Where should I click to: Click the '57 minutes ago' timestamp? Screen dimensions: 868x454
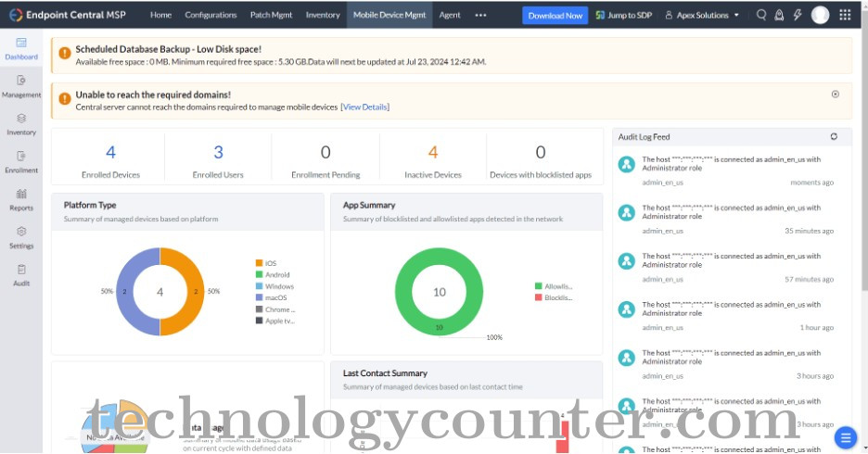[x=809, y=279]
